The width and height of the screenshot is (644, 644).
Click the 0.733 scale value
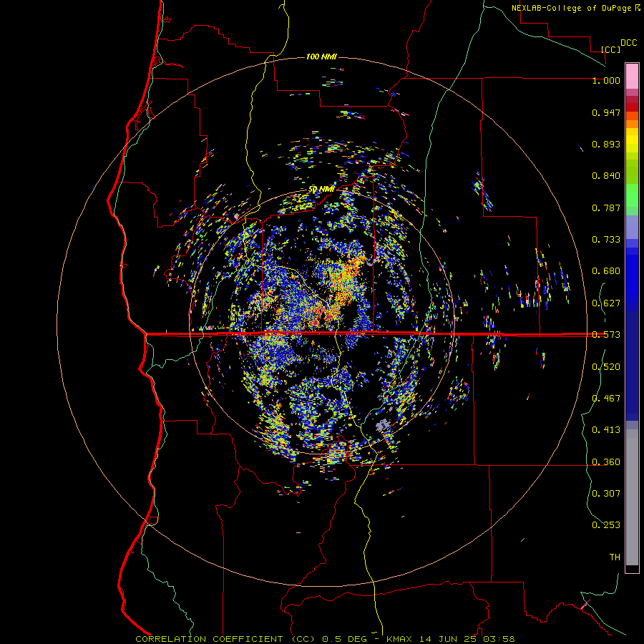click(606, 240)
